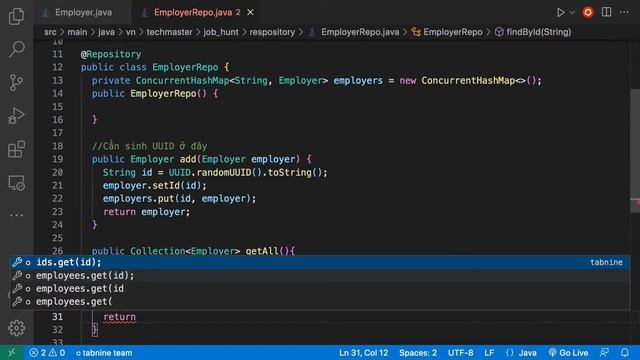Click breadcrumb segment techmaster
This screenshot has width=640, height=360.
(169, 32)
